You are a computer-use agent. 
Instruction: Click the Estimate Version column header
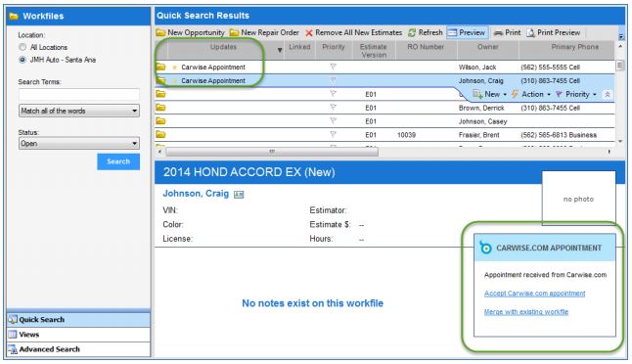374,51
